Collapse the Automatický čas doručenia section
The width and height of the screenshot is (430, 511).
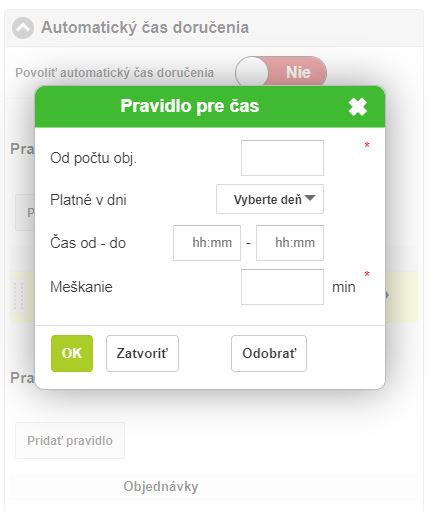pos(23,28)
